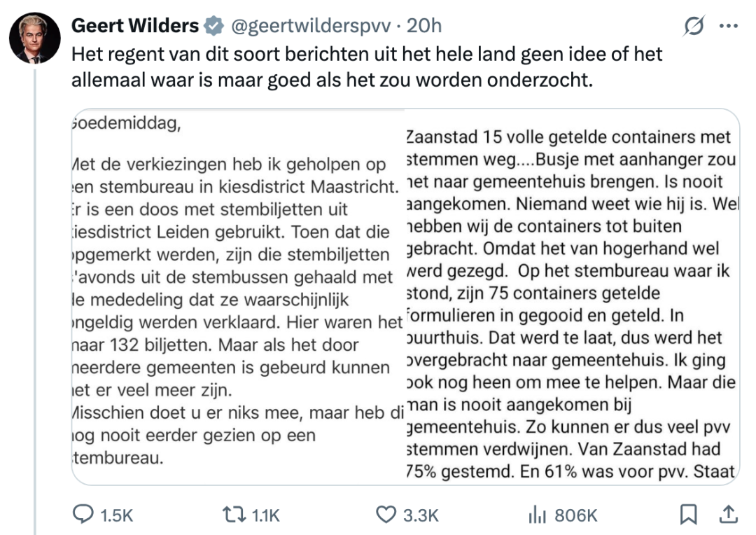The image size is (756, 535).
Task: Toggle the heart like icon
Action: 386,515
